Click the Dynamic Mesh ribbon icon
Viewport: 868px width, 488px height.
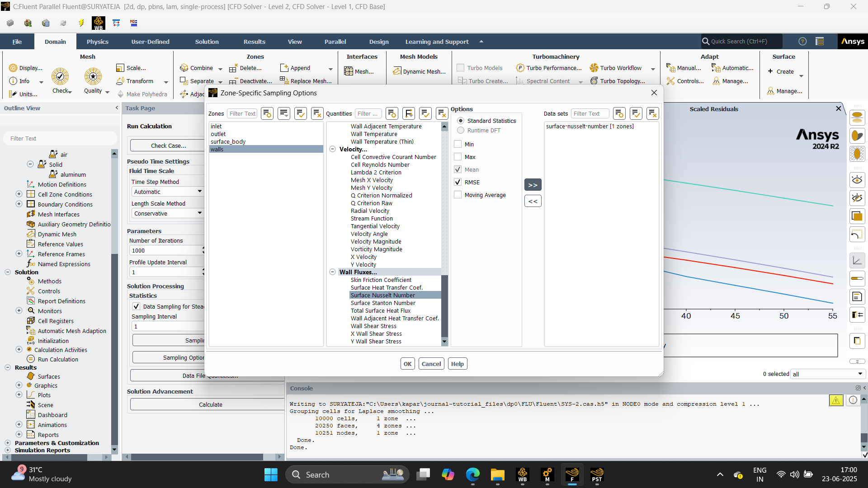(397, 71)
